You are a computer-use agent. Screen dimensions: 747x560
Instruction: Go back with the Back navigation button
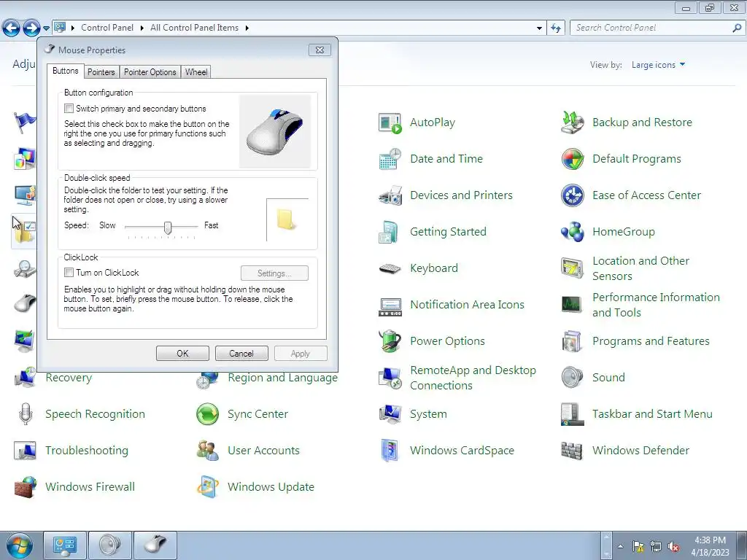coord(12,28)
